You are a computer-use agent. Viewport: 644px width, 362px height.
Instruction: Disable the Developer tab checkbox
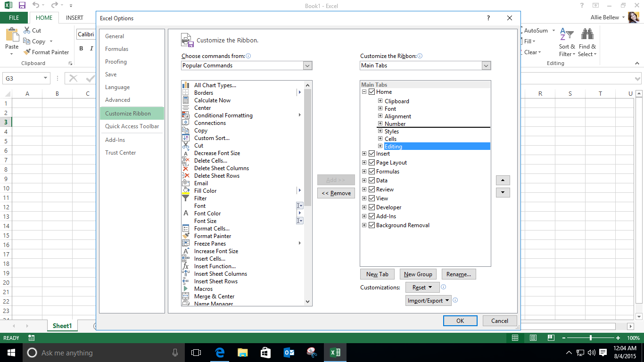[372, 207]
